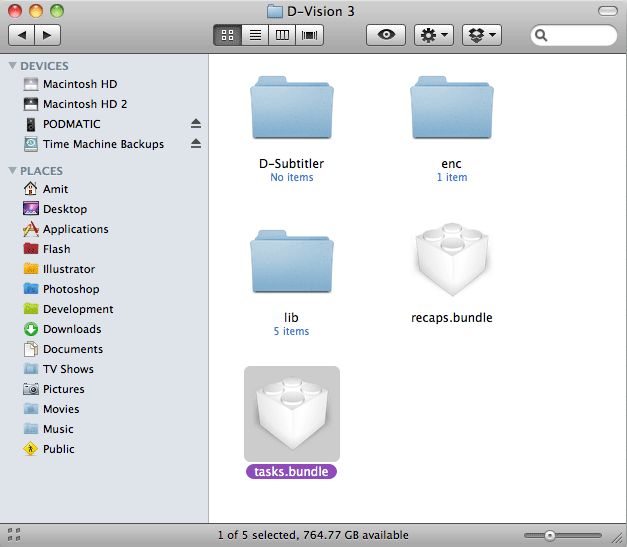Open the Illustrator folder in sidebar
Screen dimensions: 627x547
pyautogui.click(x=104, y=269)
